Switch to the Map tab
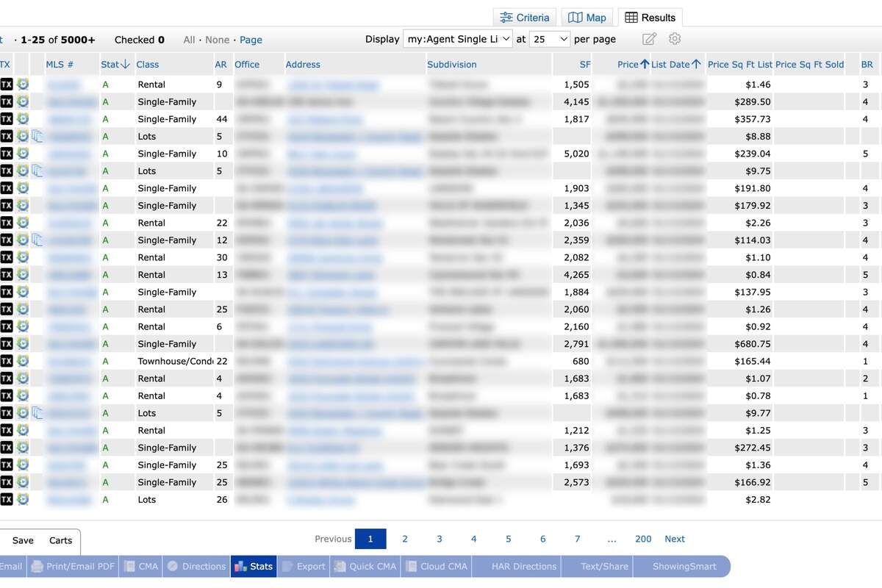The image size is (882, 588). coord(587,18)
